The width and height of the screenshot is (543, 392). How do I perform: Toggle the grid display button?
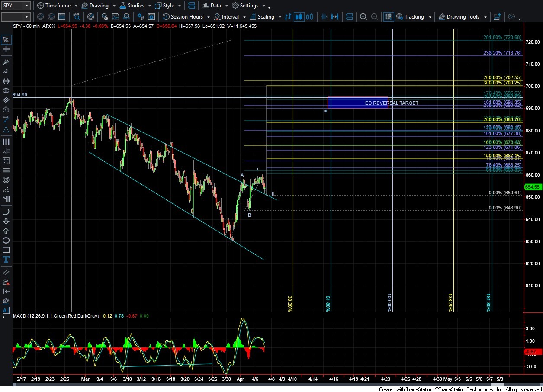coord(389,17)
